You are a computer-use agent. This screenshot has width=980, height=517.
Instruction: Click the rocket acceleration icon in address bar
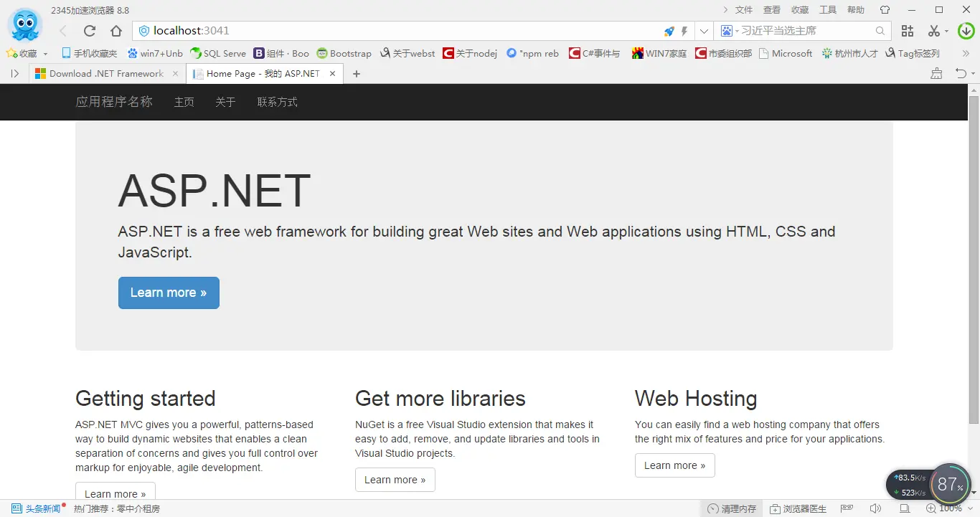pos(669,31)
